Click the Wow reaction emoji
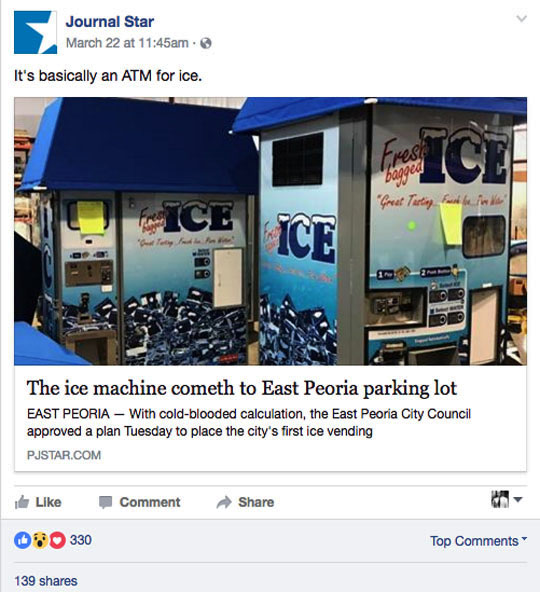The width and height of the screenshot is (540, 592). [40, 540]
